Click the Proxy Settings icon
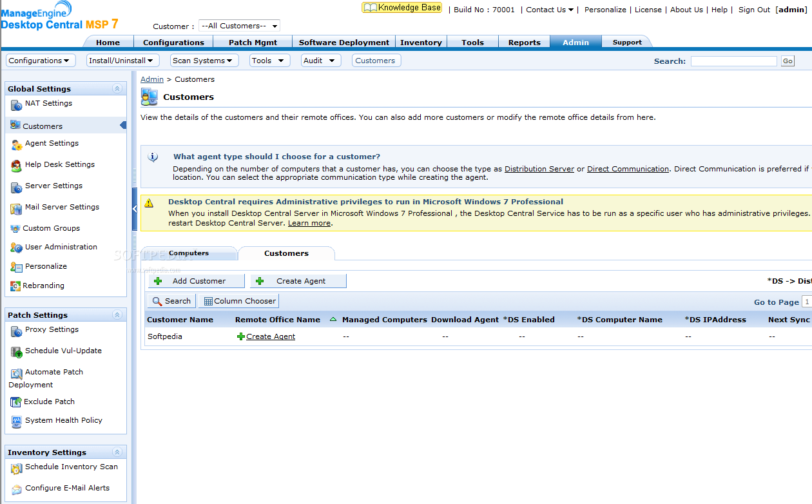This screenshot has height=504, width=812. (17, 331)
